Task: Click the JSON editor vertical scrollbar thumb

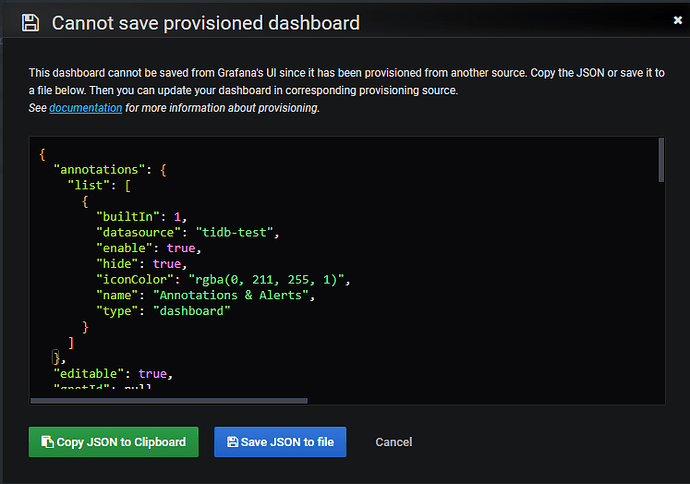Action: click(660, 160)
